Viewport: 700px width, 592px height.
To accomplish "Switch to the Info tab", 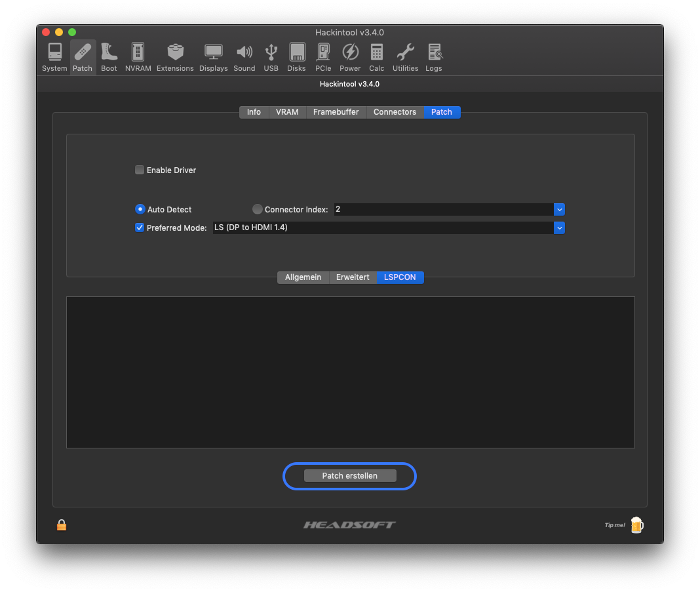I will pos(254,112).
